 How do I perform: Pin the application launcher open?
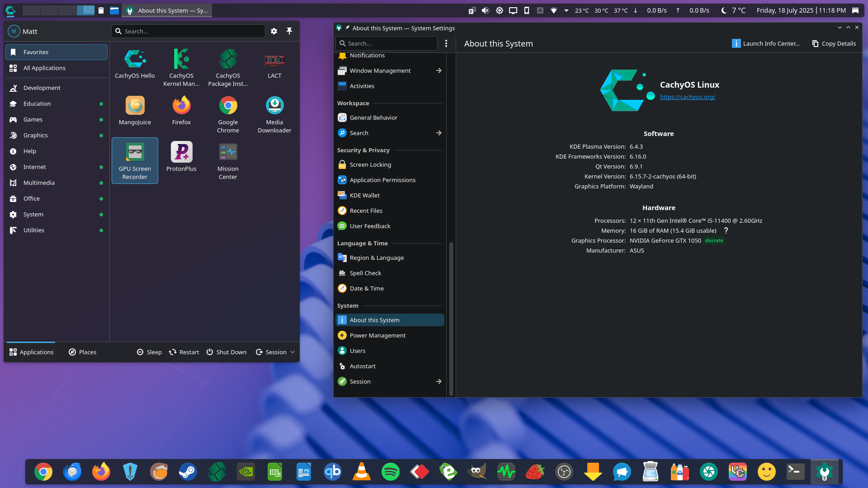tap(289, 31)
